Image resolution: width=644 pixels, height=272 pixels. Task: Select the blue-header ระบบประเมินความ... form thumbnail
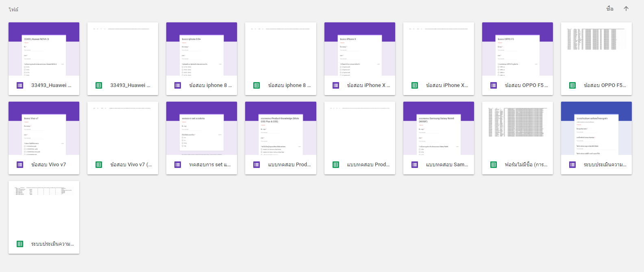click(596, 128)
